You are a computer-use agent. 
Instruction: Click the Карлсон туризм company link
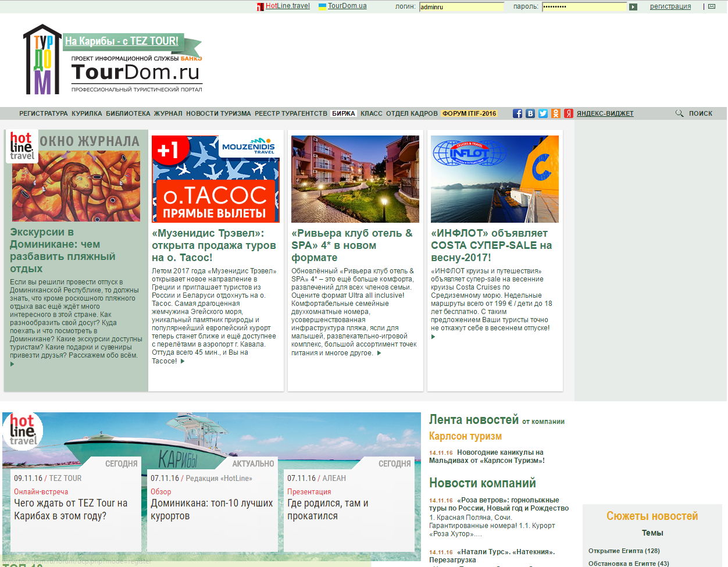[465, 436]
